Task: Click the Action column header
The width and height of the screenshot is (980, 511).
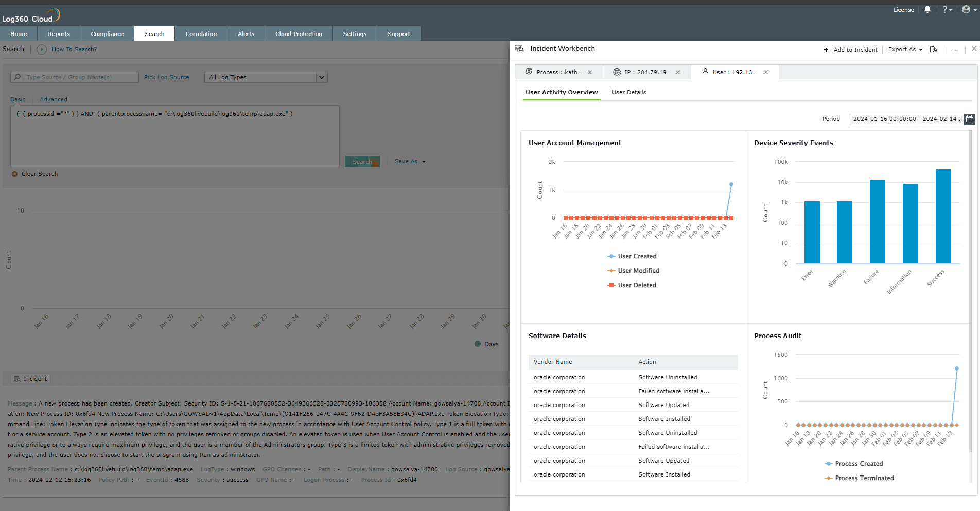Action: [647, 362]
